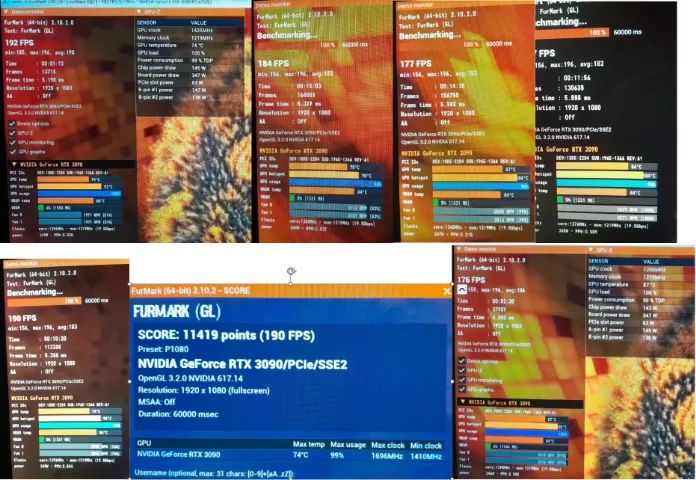Click the MSAA: Off line
The image size is (696, 480).
point(157,402)
